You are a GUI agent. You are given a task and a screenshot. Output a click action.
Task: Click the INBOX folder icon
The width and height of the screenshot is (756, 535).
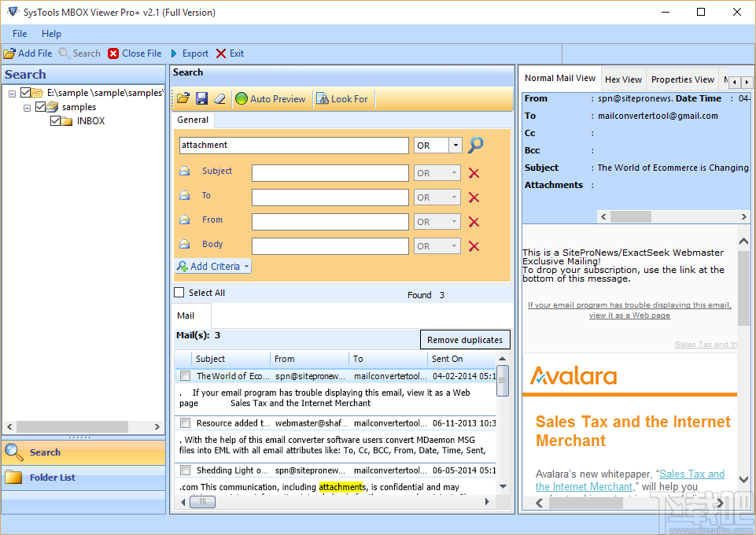pyautogui.click(x=67, y=121)
